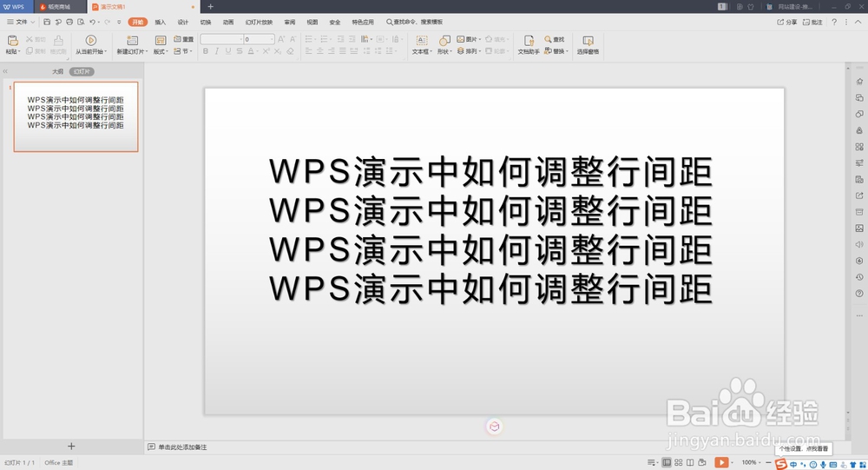Click the Print Preview icon in quick access toolbar
The image size is (868, 470).
(x=81, y=23)
